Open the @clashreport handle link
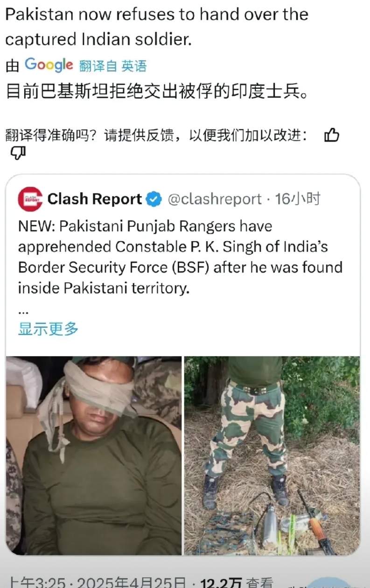The width and height of the screenshot is (370, 588). pos(215,199)
